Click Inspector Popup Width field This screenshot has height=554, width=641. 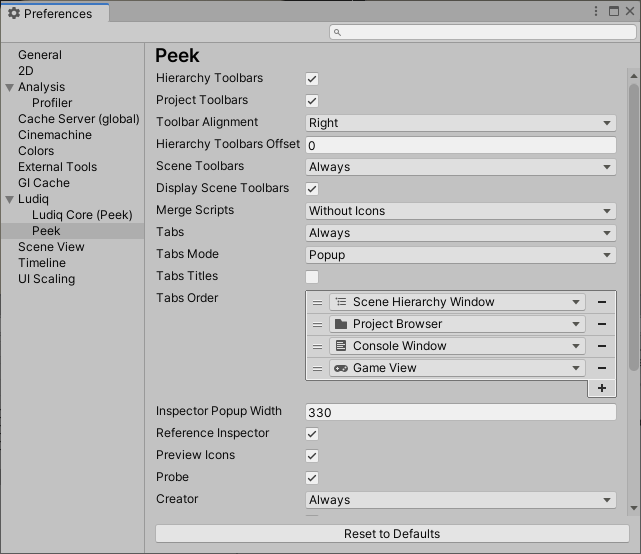coord(461,412)
